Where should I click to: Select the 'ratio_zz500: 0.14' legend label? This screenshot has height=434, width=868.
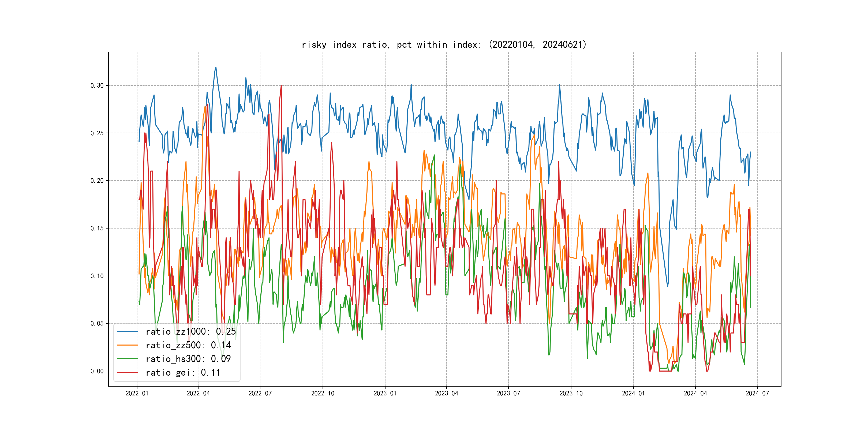[188, 345]
